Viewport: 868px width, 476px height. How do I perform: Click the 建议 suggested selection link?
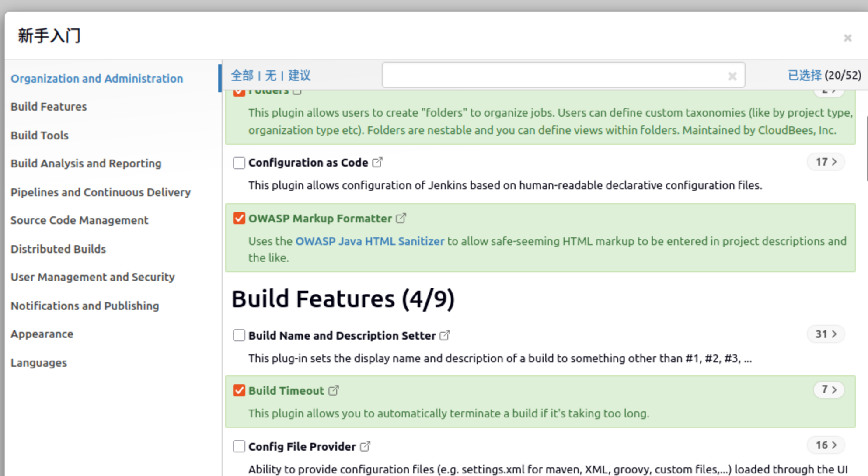299,76
